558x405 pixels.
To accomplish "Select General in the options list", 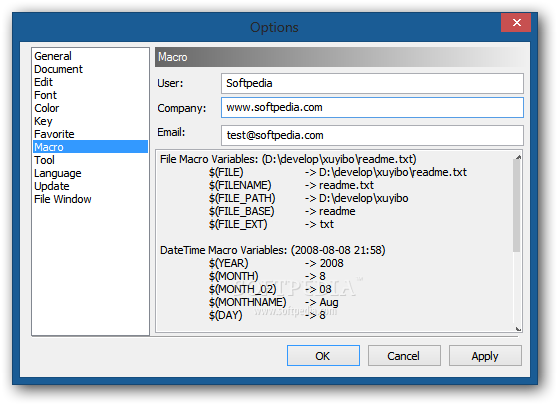I will click(x=53, y=56).
